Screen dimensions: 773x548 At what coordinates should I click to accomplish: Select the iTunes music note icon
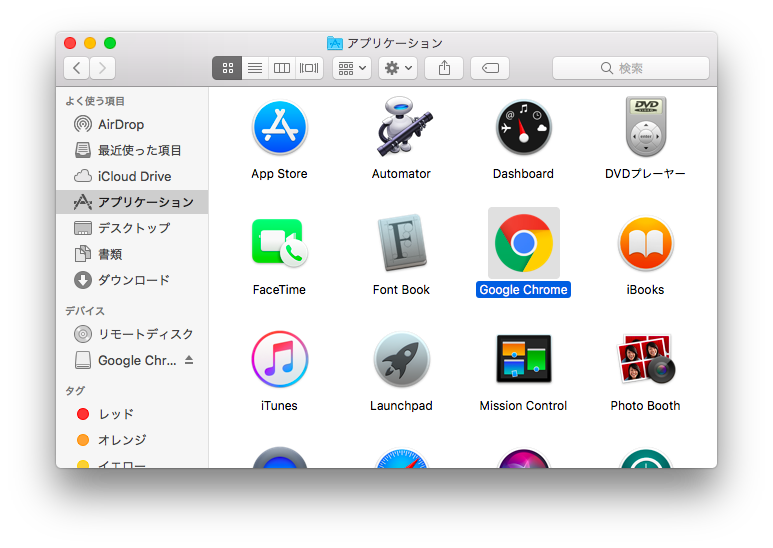pos(280,359)
